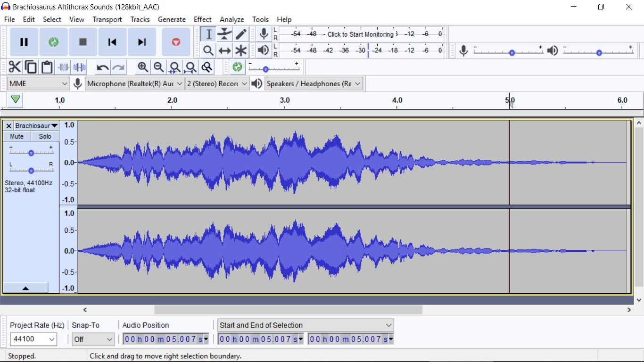Click the Copy icon
Viewport: 644px width, 362px height.
point(31,67)
